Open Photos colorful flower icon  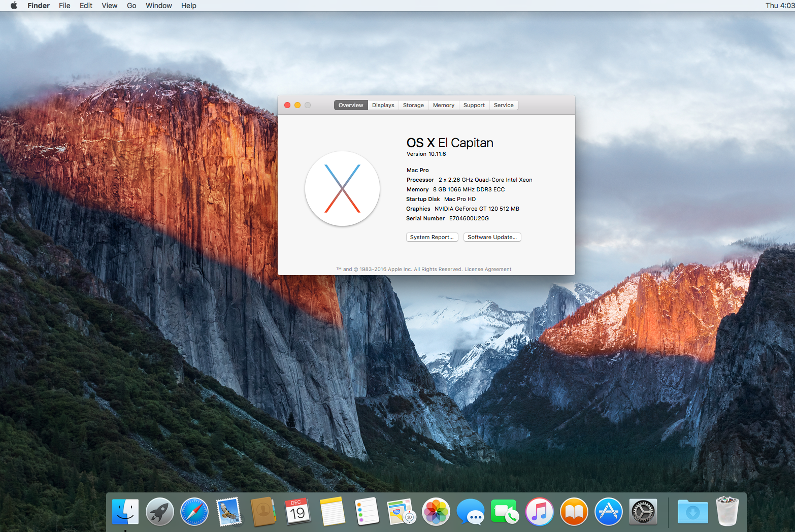pyautogui.click(x=436, y=511)
